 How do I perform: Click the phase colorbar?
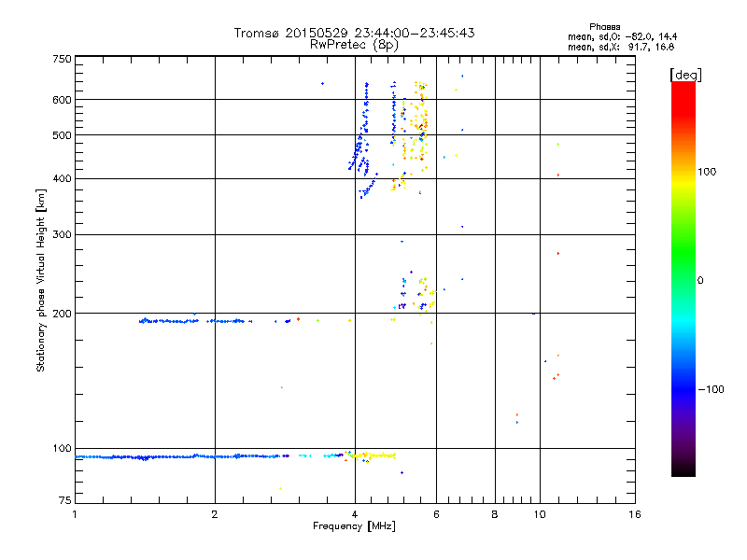(x=684, y=278)
